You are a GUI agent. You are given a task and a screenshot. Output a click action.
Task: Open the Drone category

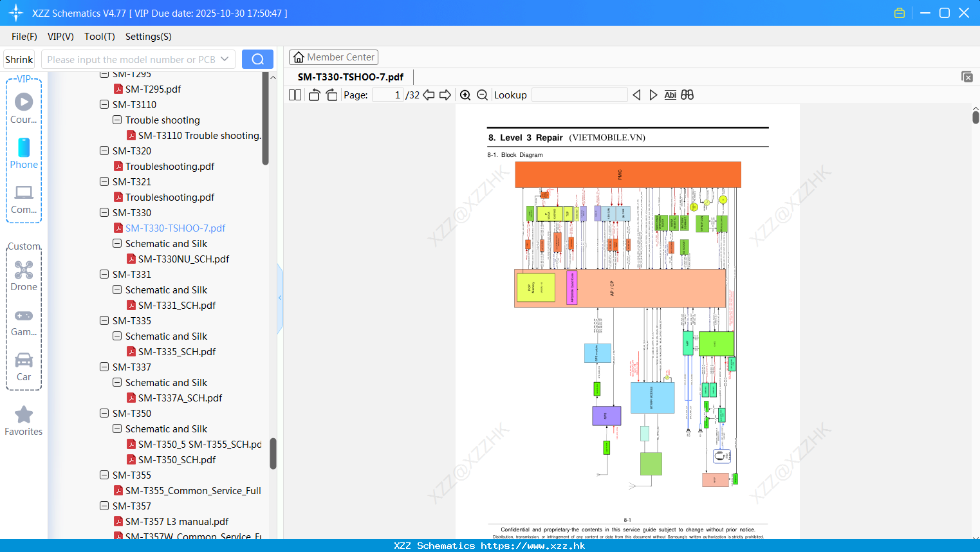click(24, 276)
